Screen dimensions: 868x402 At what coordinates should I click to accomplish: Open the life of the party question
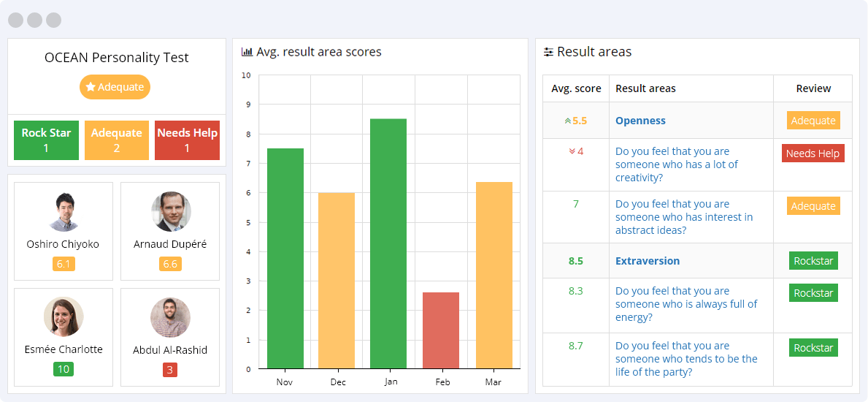coord(685,359)
